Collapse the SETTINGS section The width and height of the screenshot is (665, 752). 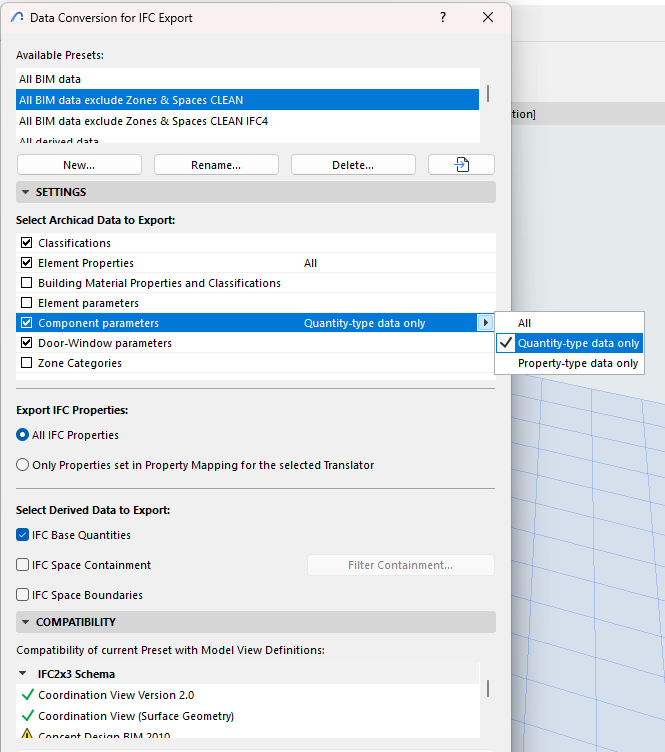pyautogui.click(x=24, y=192)
